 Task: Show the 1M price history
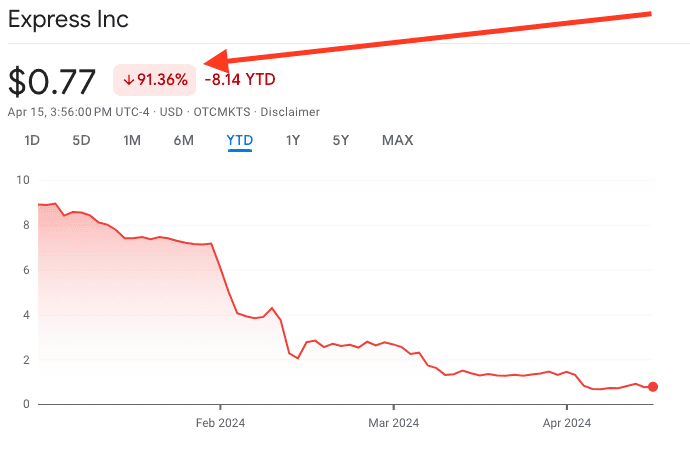132,140
